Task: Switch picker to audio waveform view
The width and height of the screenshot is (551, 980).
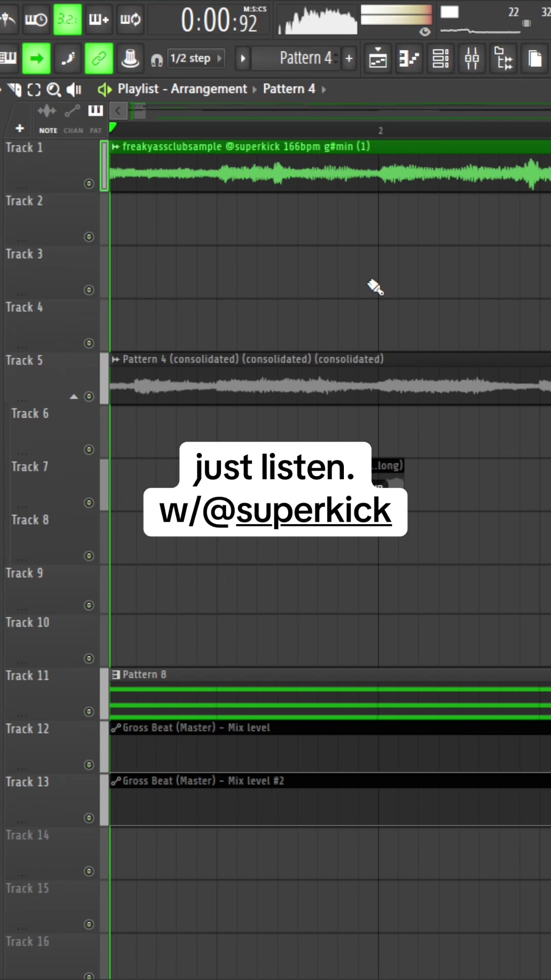Action: tap(46, 111)
